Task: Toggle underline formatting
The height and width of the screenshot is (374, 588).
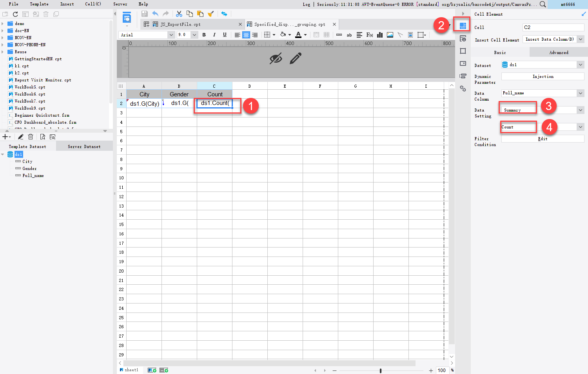Action: (224, 35)
